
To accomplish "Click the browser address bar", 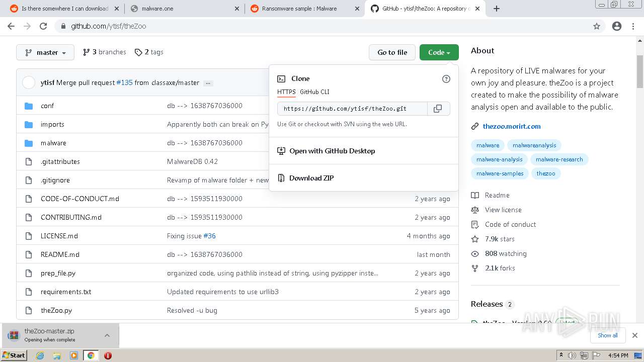I will (322, 26).
